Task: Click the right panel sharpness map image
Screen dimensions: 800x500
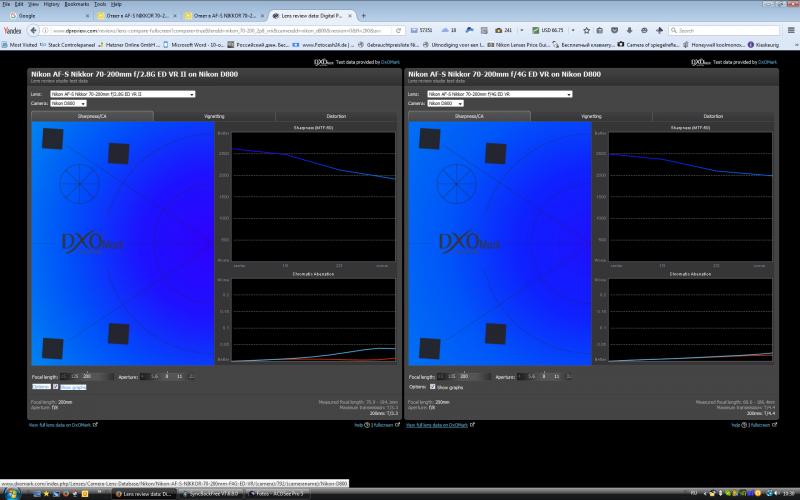Action: pos(500,243)
